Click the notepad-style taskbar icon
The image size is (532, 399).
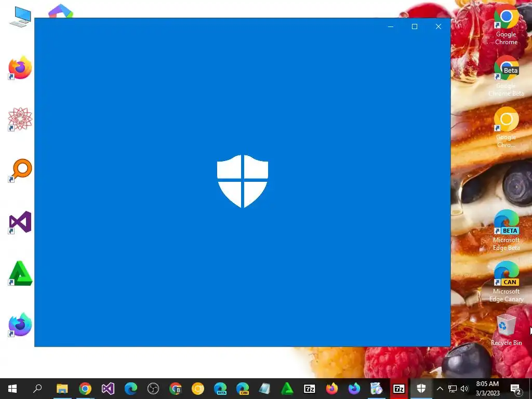click(264, 389)
